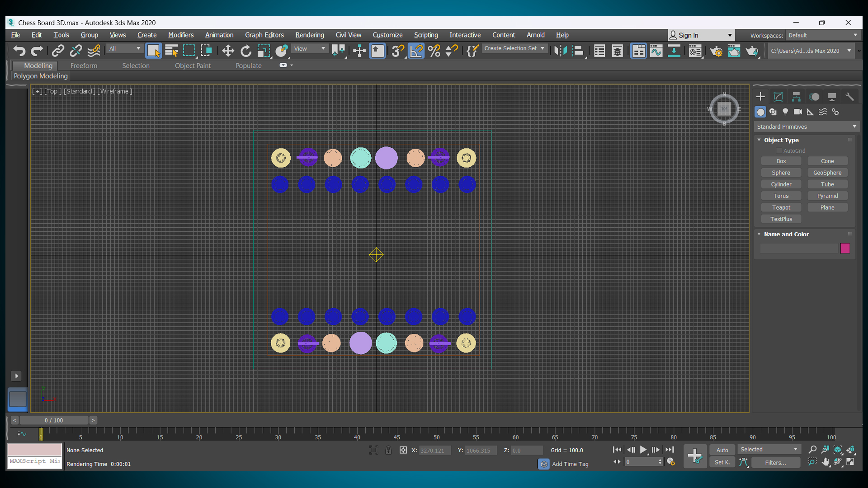Toggle Auto key mode
Image resolution: width=868 pixels, height=488 pixels.
722,450
